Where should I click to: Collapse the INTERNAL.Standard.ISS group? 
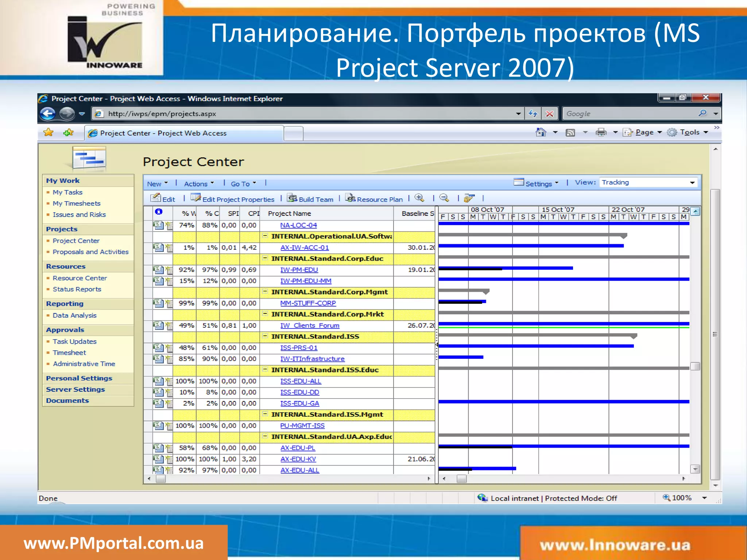click(265, 336)
